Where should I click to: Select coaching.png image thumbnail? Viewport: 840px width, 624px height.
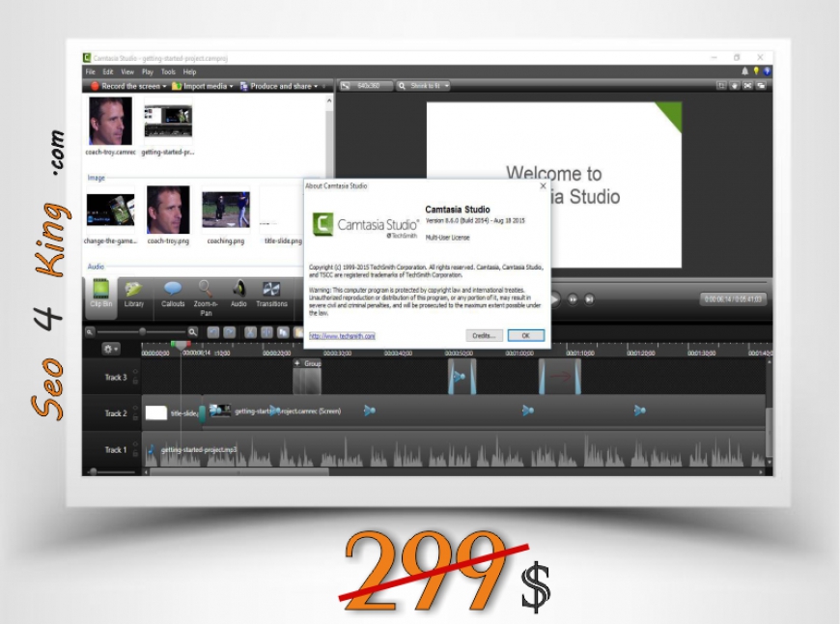(226, 210)
